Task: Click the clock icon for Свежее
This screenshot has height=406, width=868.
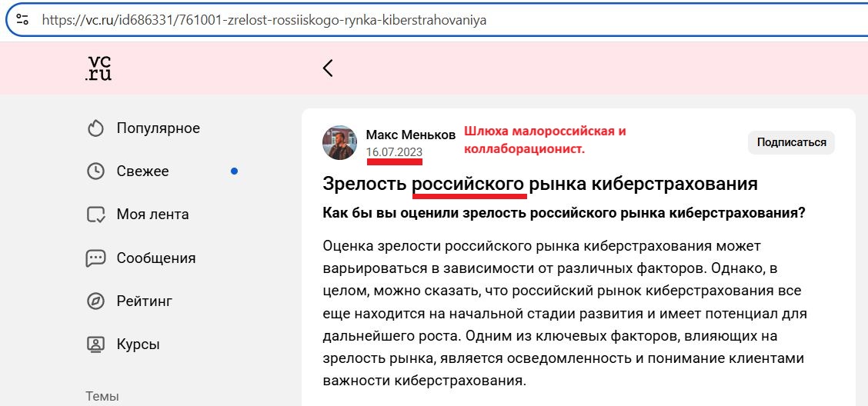Action: point(95,171)
